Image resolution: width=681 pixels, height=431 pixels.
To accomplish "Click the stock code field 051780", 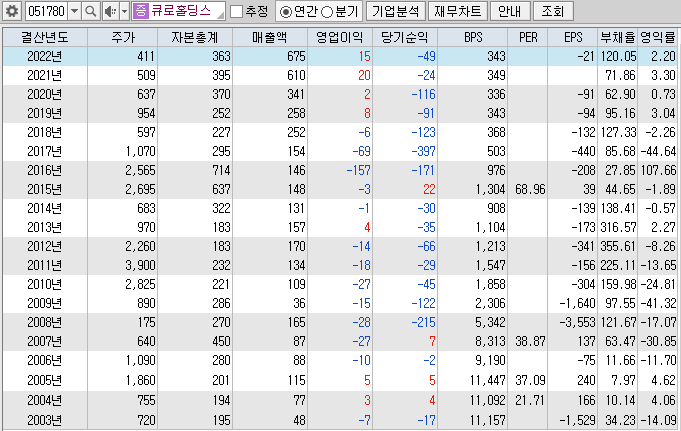I will 46,11.
